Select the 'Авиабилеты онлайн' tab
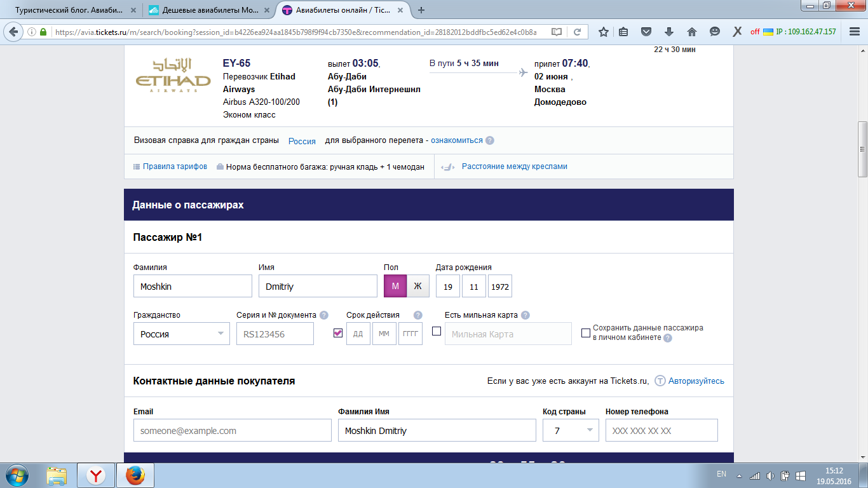Image resolution: width=868 pixels, height=488 pixels. point(343,10)
